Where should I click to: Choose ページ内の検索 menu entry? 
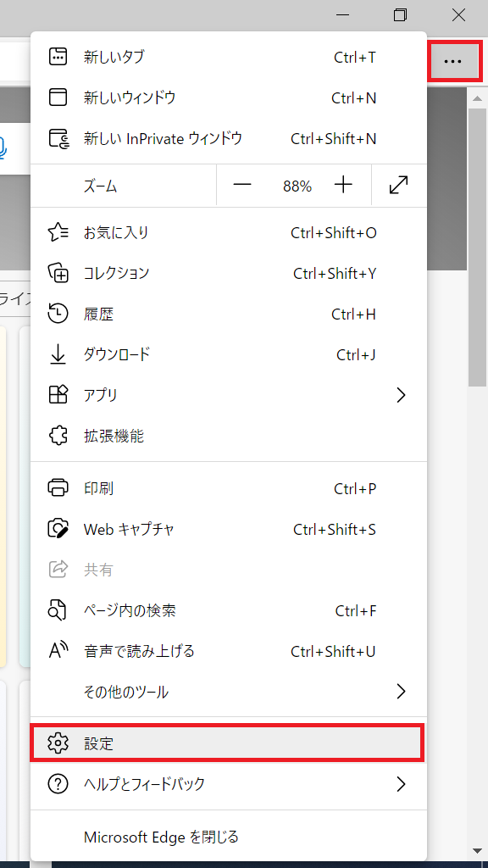(x=229, y=610)
